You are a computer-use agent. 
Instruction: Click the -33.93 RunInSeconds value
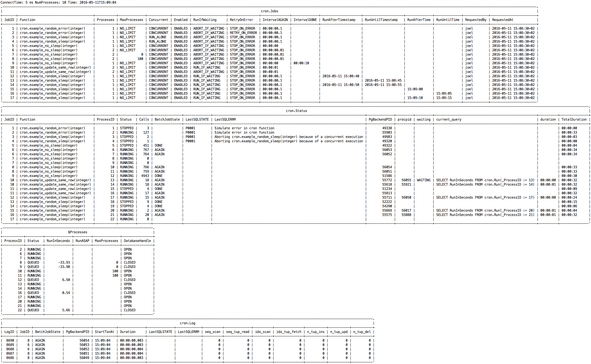tap(64, 262)
